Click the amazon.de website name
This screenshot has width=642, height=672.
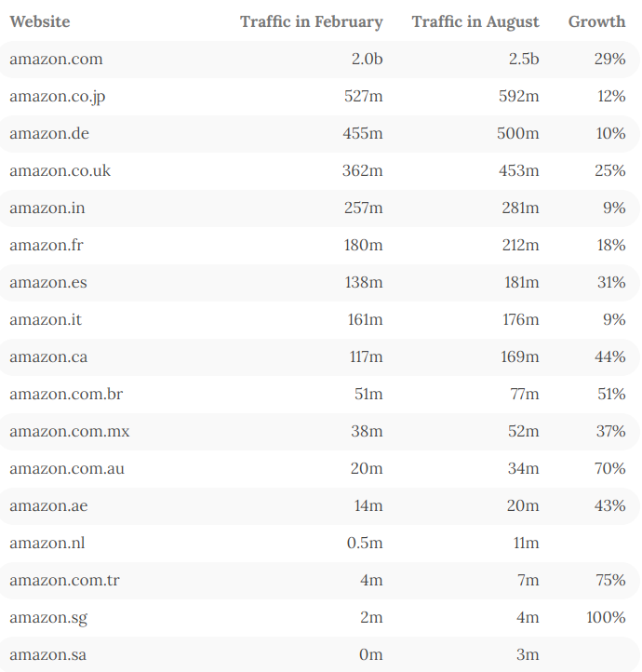(x=49, y=133)
